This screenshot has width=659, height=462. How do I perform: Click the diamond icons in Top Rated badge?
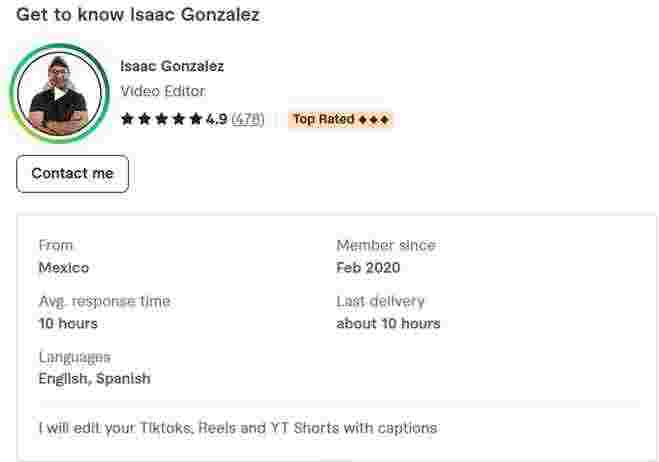[373, 120]
